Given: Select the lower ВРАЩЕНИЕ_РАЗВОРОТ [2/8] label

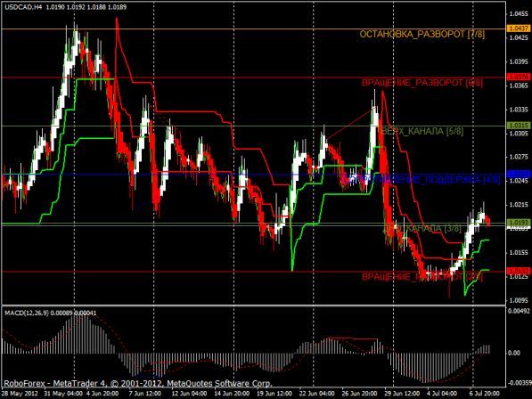Looking at the screenshot, I should pyautogui.click(x=422, y=277).
